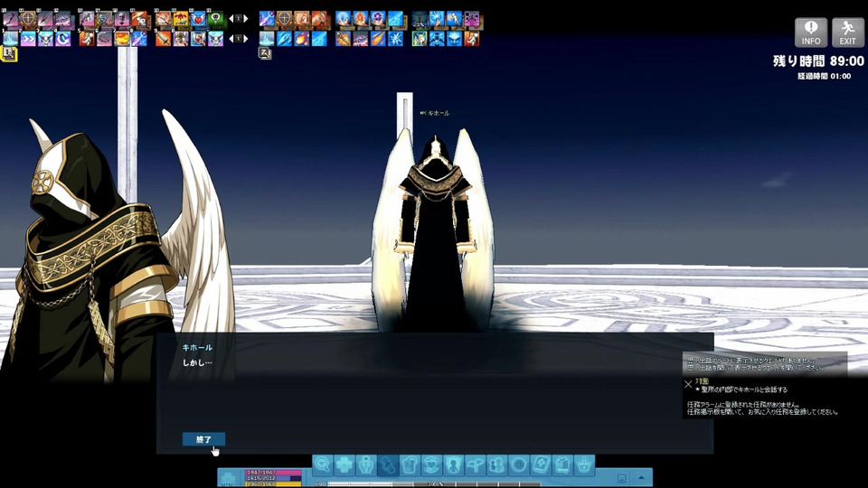Screen dimensions: 868x488
Task: Click the yellow stamina bar
Action: click(x=273, y=484)
